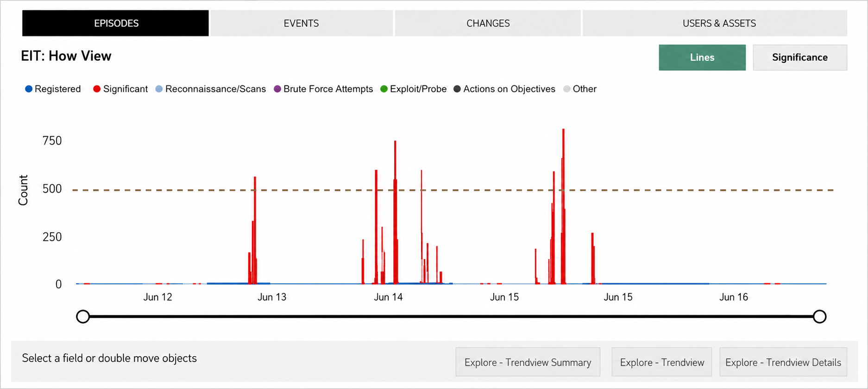Select the Significance view button

pos(800,57)
